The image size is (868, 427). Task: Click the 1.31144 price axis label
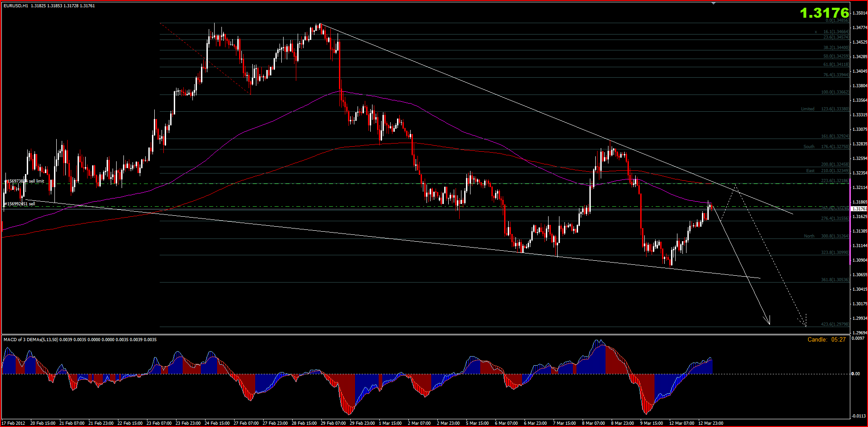point(860,246)
